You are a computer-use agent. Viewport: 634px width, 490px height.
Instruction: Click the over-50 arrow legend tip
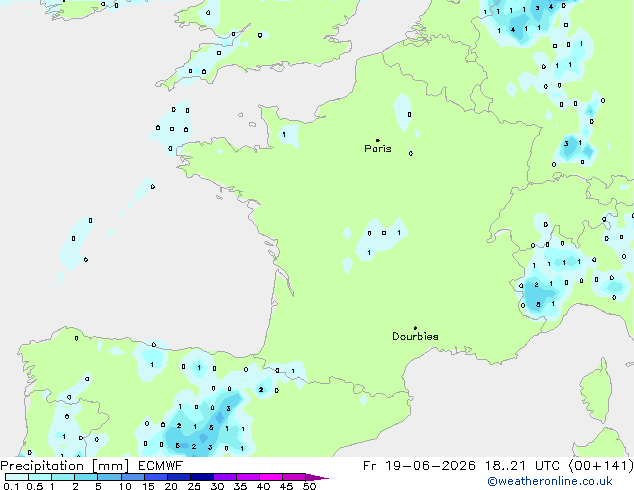pos(317,477)
